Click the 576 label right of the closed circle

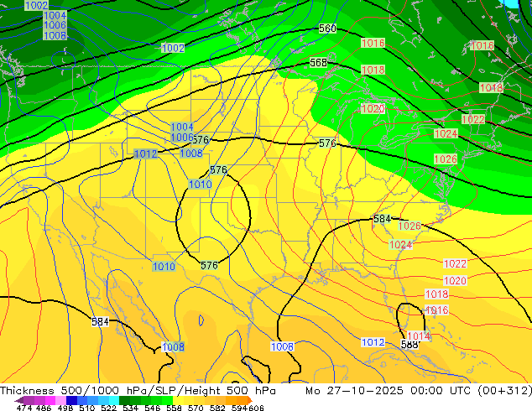[327, 143]
